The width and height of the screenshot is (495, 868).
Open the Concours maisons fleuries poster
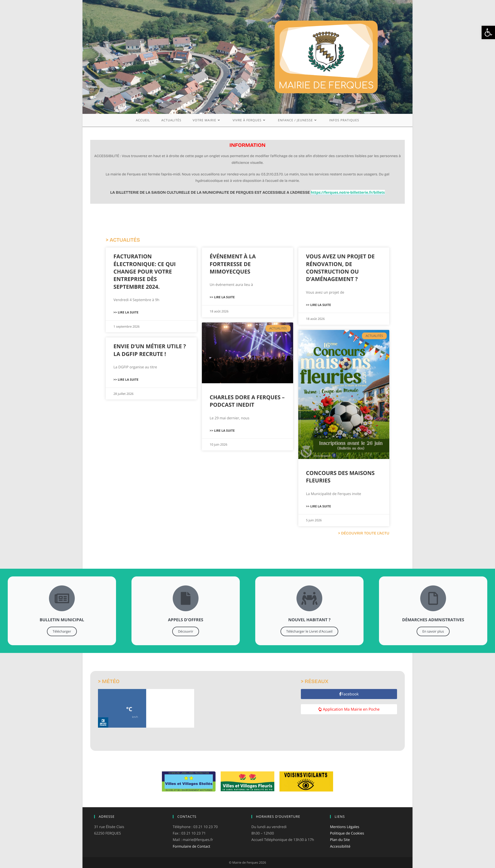(x=344, y=395)
